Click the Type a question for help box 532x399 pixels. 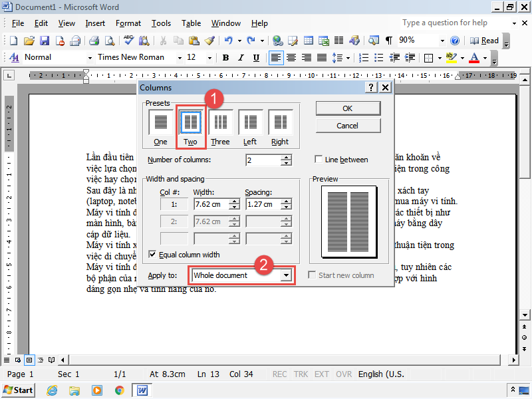pos(456,23)
